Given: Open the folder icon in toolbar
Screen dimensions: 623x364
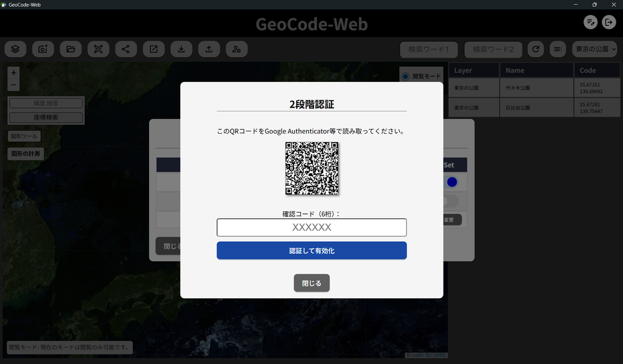Looking at the screenshot, I should pyautogui.click(x=71, y=49).
